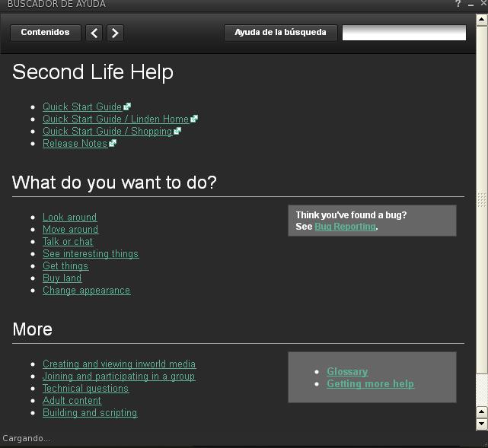
Task: Open the Contenidos table of contents
Action: pos(46,33)
